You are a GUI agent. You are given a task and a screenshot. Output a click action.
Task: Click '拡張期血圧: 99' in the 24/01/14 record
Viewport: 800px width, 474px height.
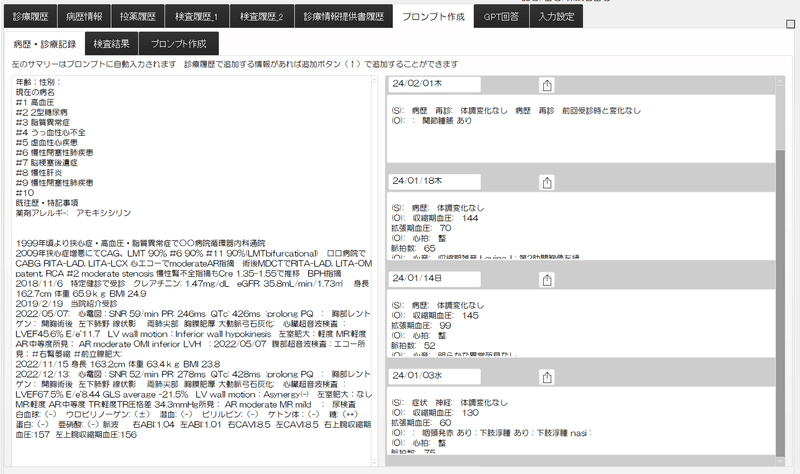pyautogui.click(x=421, y=326)
